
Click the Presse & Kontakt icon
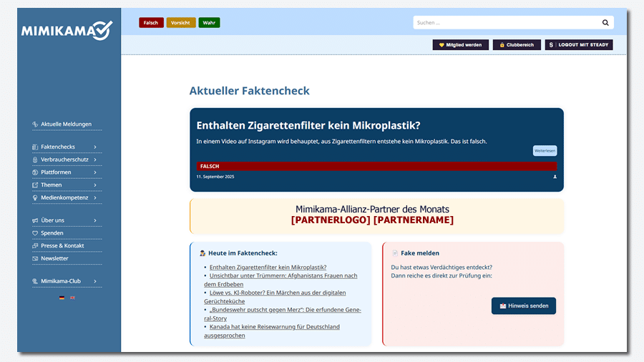[35, 245]
